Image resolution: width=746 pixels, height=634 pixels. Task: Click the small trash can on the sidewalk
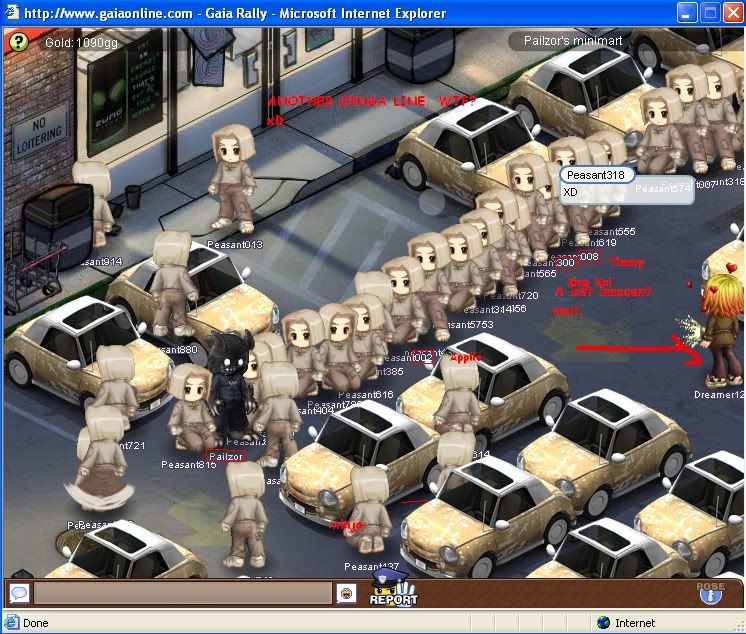pyautogui.click(x=133, y=196)
